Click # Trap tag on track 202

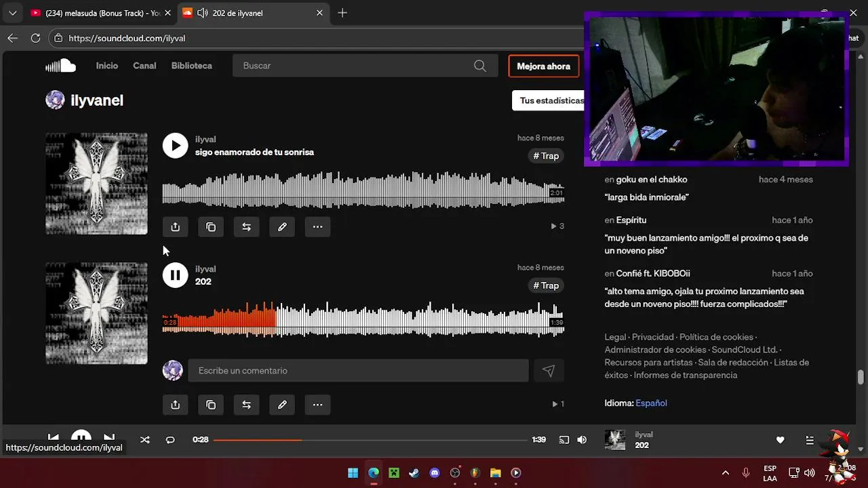pyautogui.click(x=546, y=285)
